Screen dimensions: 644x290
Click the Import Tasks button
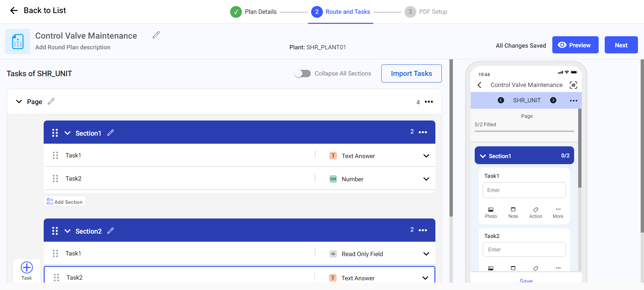[x=411, y=74]
